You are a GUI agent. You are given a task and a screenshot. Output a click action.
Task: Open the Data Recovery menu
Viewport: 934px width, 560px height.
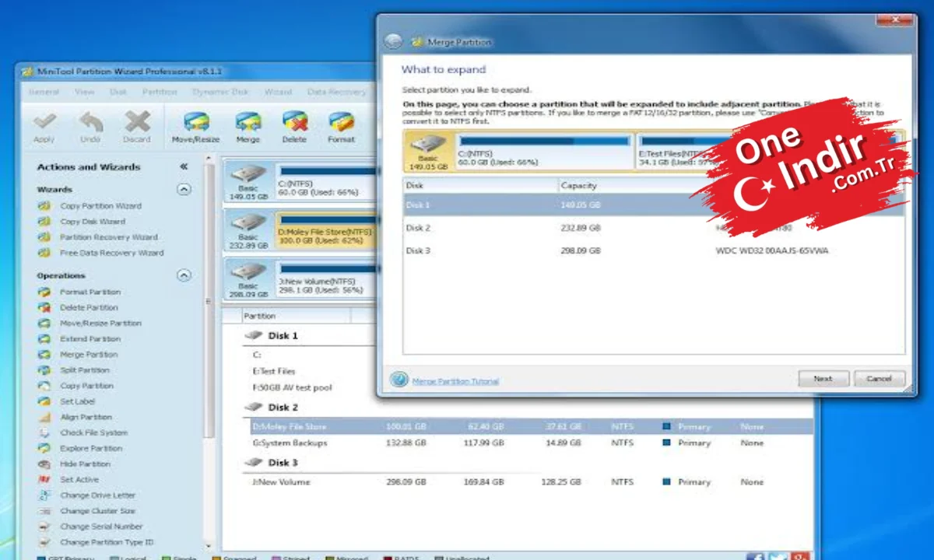tap(336, 92)
